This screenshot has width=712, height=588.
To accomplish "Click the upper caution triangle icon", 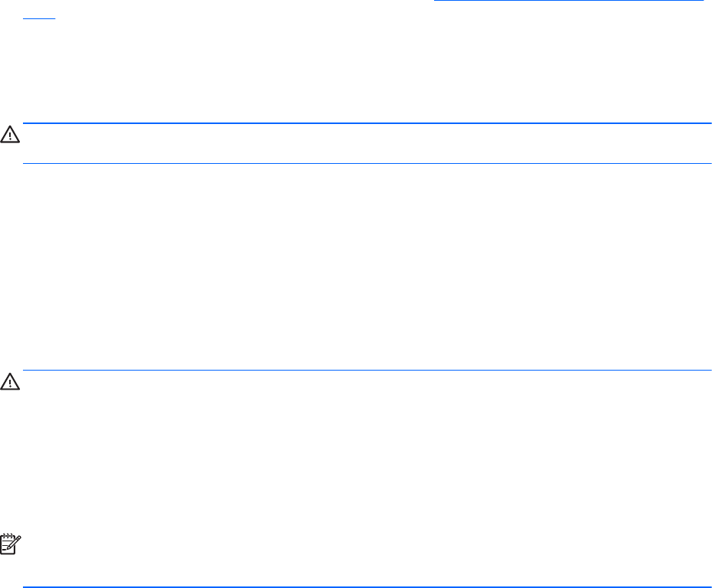I will pyautogui.click(x=10, y=136).
